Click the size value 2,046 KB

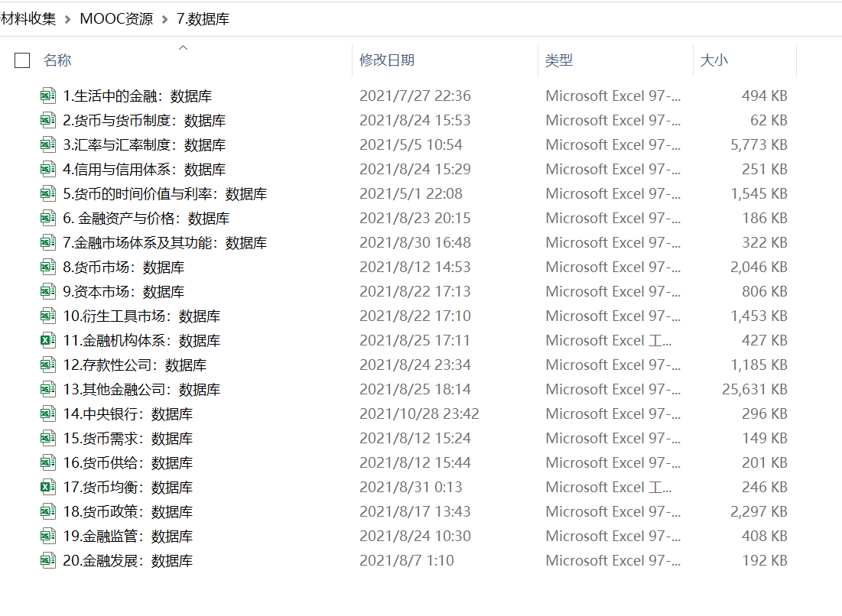tap(759, 267)
